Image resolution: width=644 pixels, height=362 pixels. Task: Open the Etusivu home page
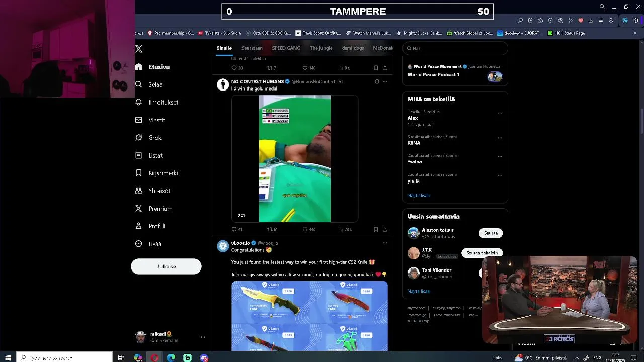[x=152, y=67]
